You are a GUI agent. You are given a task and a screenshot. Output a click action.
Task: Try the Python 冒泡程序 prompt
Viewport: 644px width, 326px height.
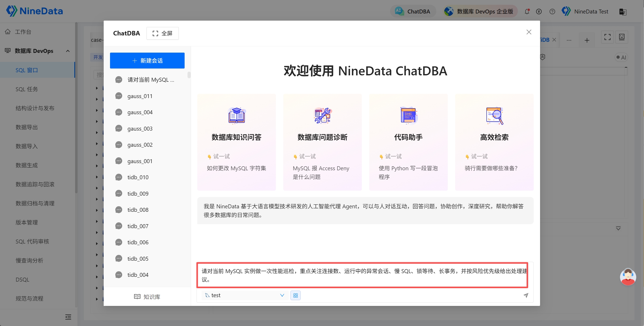coord(408,172)
